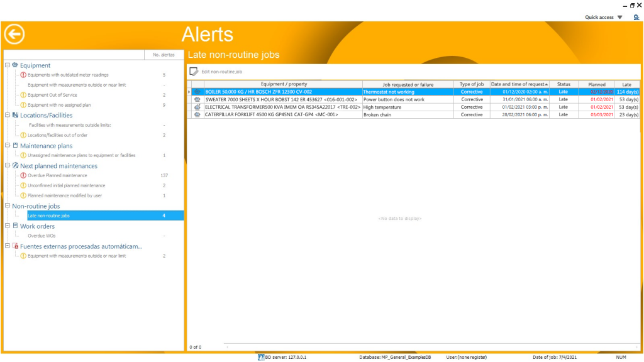Collapse the Non-routine jobs node

coord(8,206)
